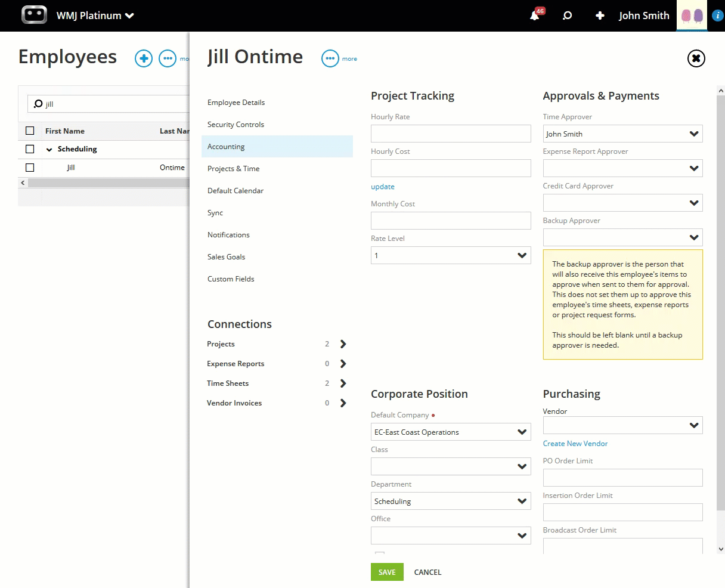This screenshot has width=725, height=588.
Task: Focus the Hourly Rate field
Action: [451, 134]
